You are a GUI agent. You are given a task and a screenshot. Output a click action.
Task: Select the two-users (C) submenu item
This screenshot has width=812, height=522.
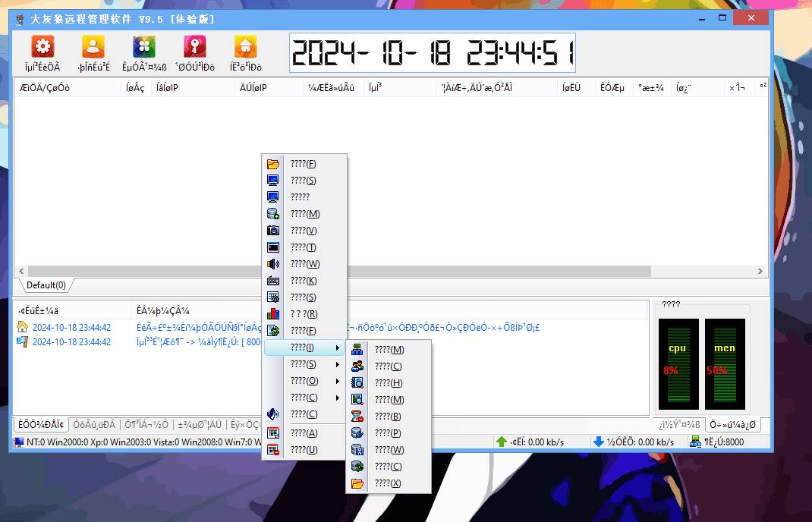[x=389, y=366]
